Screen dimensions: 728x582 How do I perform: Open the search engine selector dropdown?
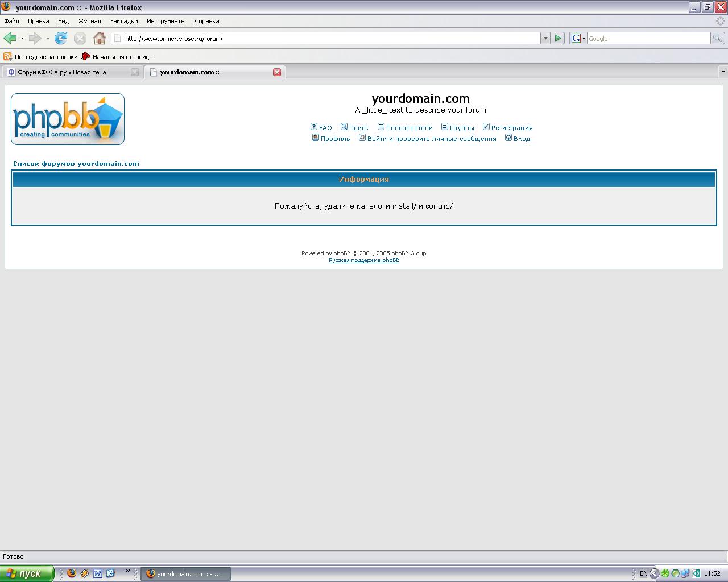[578, 38]
